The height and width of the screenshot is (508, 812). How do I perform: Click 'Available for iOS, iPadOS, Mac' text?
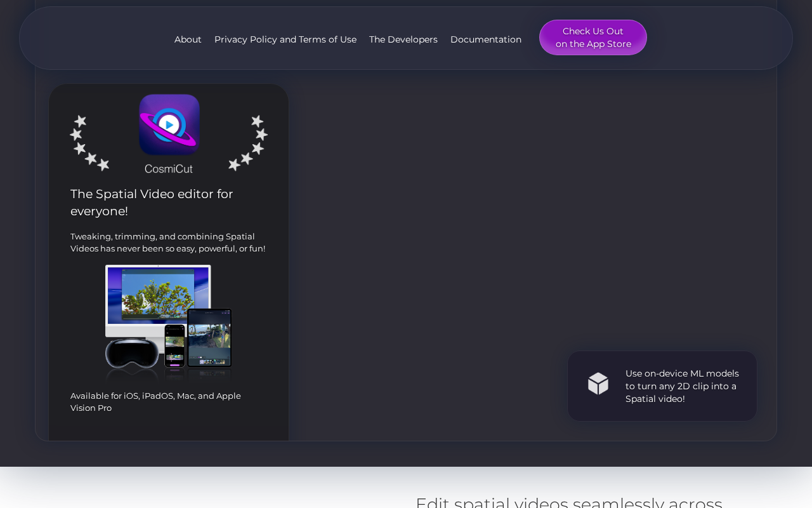[155, 402]
